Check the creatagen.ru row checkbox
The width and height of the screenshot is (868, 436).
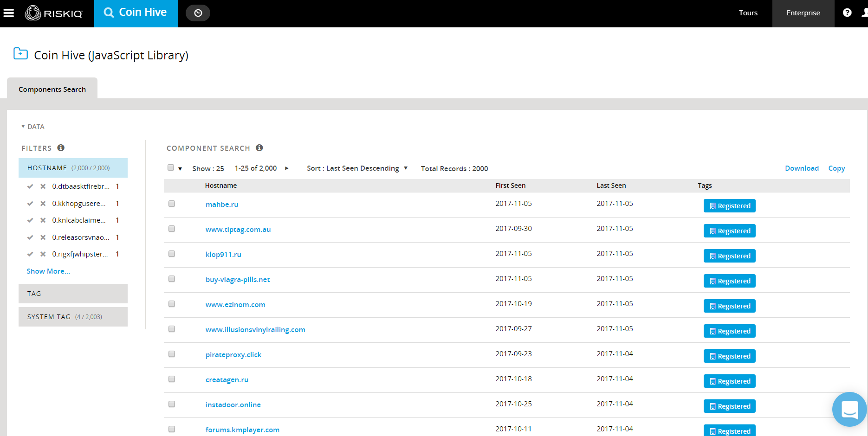[x=172, y=379]
